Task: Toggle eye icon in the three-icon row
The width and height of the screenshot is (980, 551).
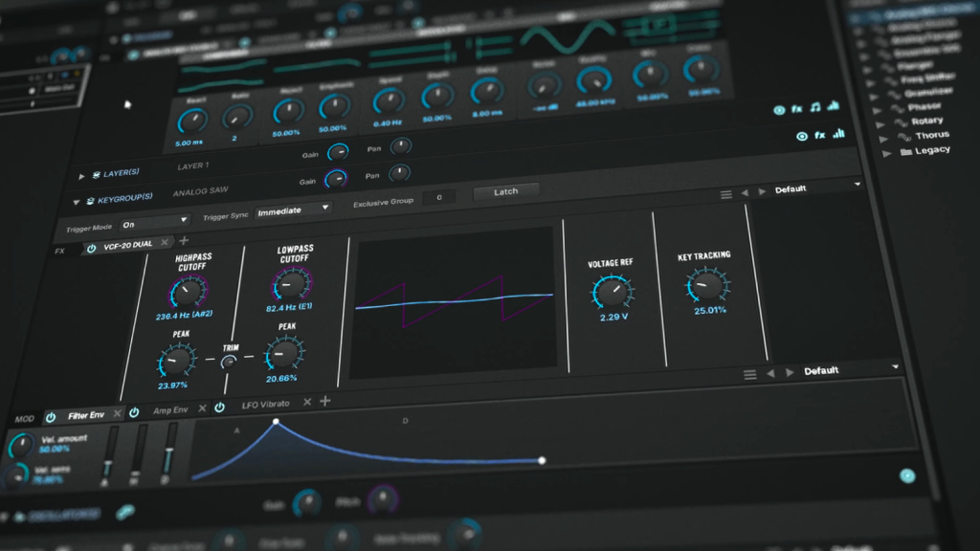Action: 802,136
